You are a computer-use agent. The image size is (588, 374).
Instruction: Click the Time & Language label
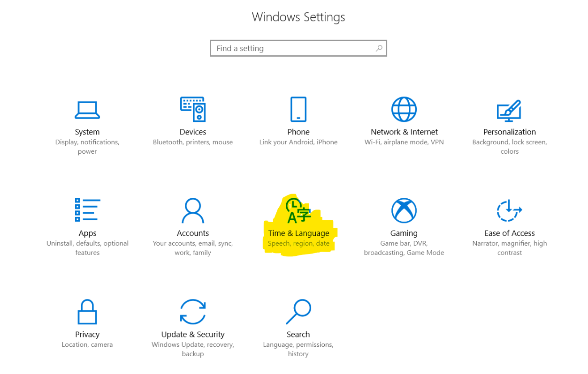(x=298, y=233)
